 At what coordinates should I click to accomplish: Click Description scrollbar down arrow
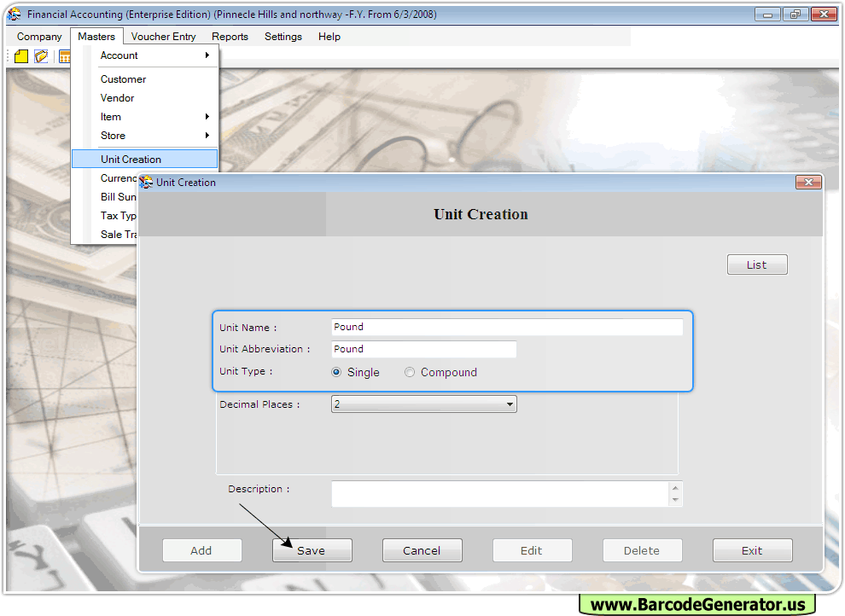pyautogui.click(x=675, y=500)
